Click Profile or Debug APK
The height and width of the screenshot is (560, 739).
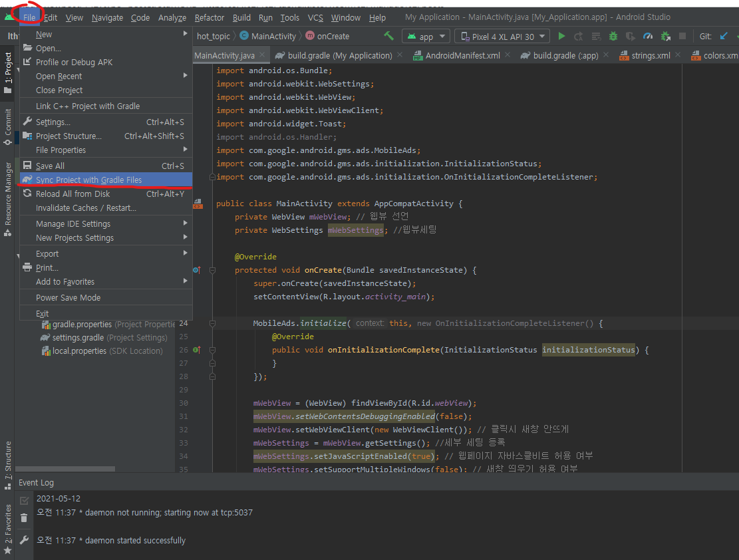(x=106, y=63)
